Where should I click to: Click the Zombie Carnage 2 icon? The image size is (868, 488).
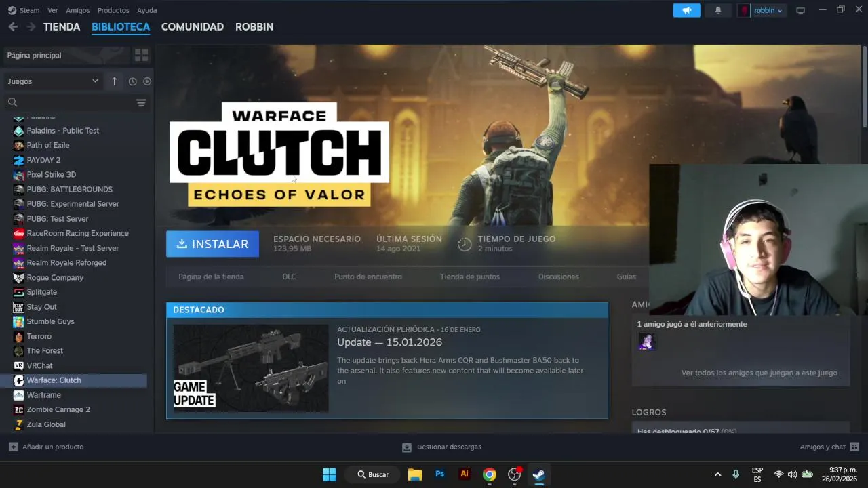(19, 409)
